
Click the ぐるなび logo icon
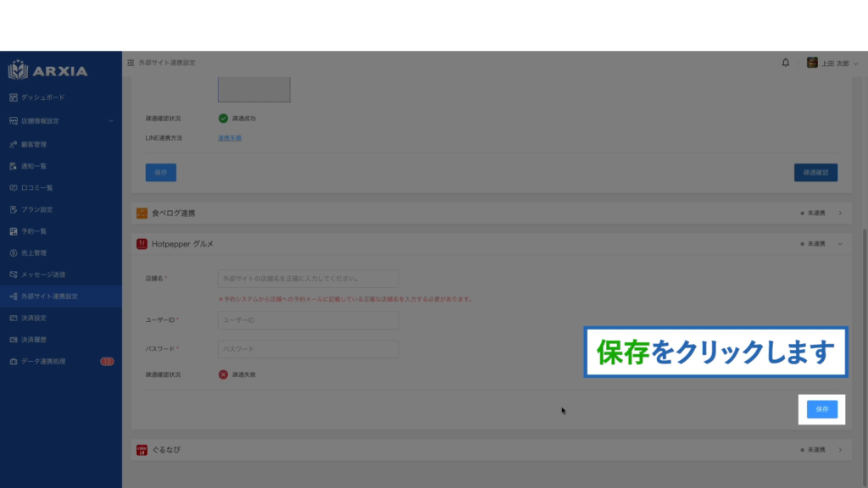coord(142,449)
